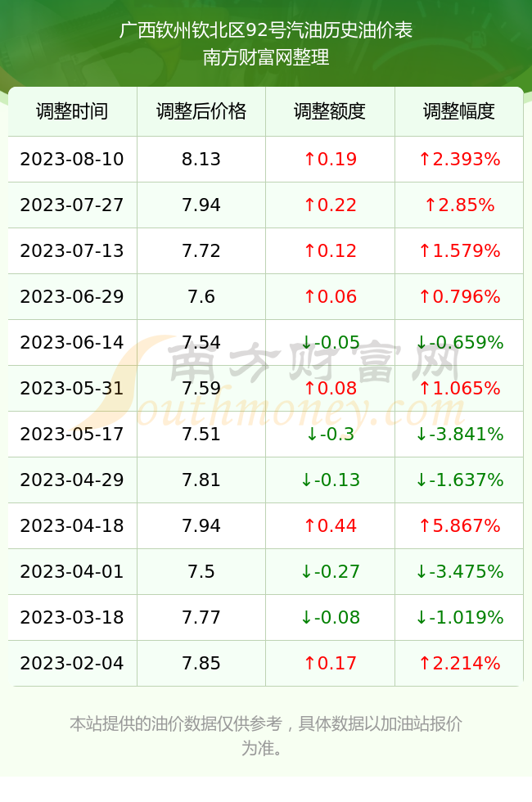Click the ↑5.867% percentage cell
Image resolution: width=532 pixels, height=802 pixels.
(x=459, y=525)
